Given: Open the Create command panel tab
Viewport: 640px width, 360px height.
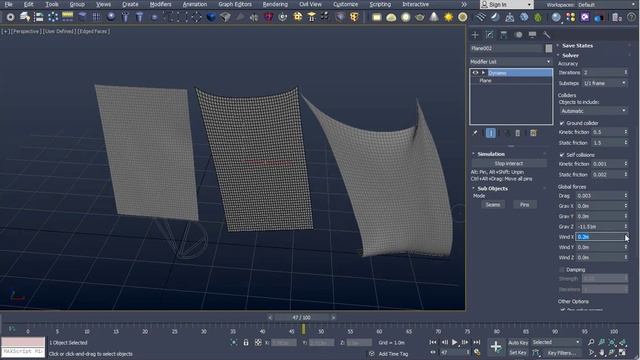Looking at the screenshot, I should (x=475, y=35).
